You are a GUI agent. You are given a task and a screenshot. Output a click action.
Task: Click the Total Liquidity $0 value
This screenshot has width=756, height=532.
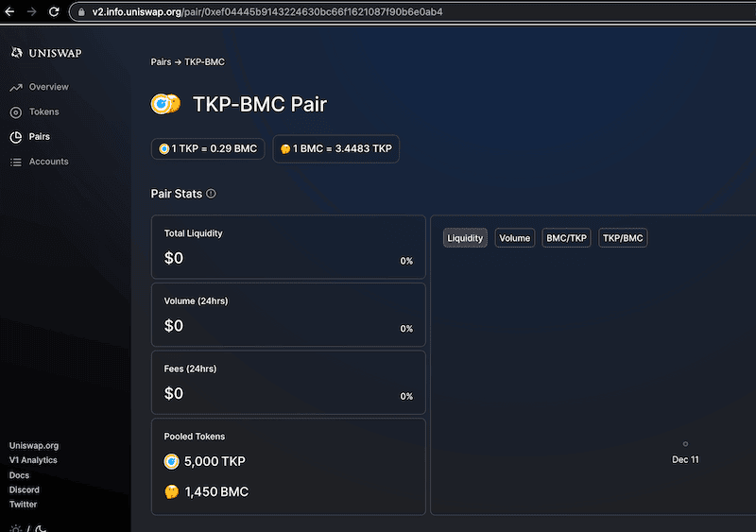click(174, 258)
